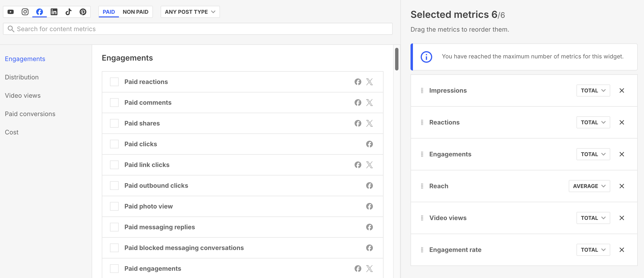The height and width of the screenshot is (278, 644).
Task: Check the Paid engagements checkbox
Action: (114, 269)
